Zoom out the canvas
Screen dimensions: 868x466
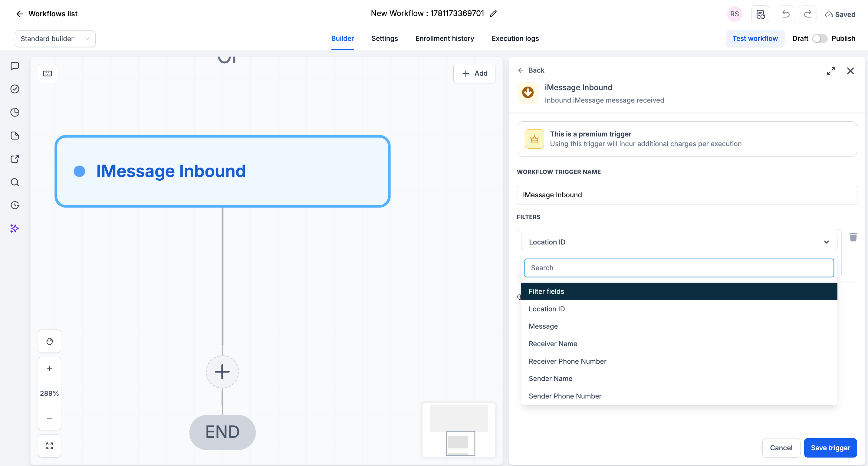50,418
